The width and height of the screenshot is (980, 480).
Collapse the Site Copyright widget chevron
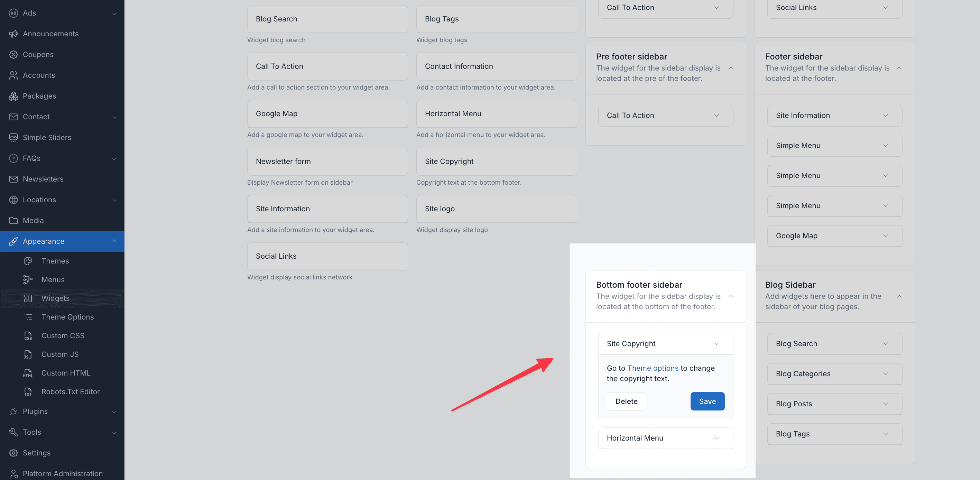pos(716,343)
